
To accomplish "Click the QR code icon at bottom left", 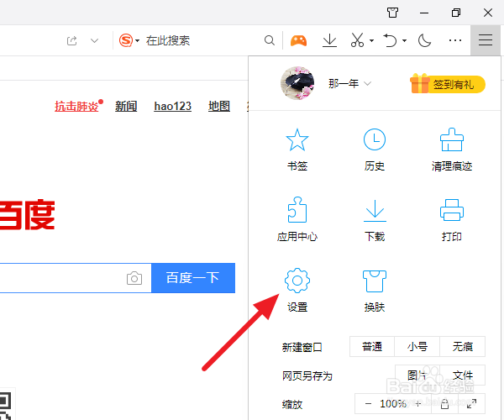I will tap(6, 406).
